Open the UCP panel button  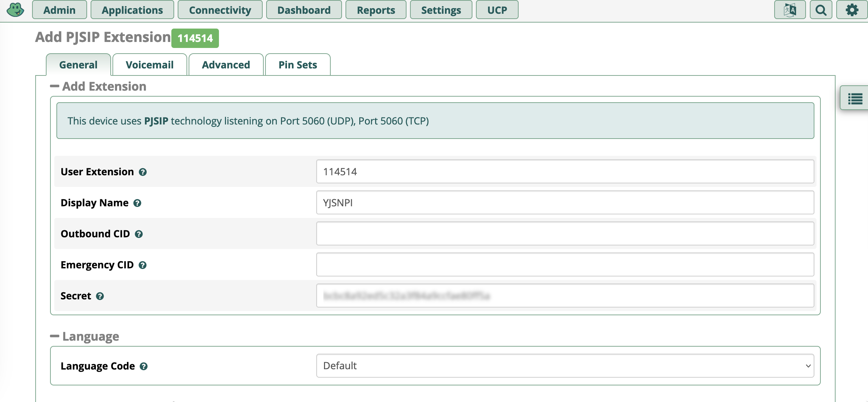point(497,10)
